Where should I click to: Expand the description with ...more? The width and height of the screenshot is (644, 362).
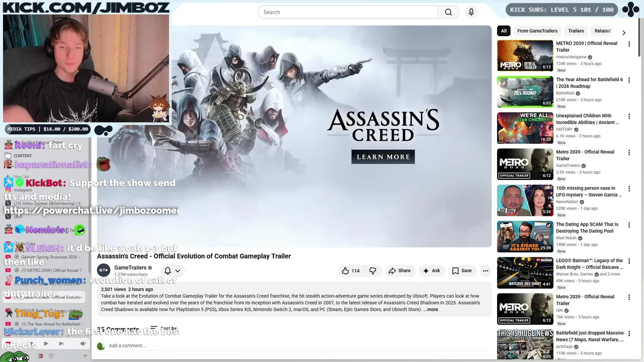click(431, 309)
